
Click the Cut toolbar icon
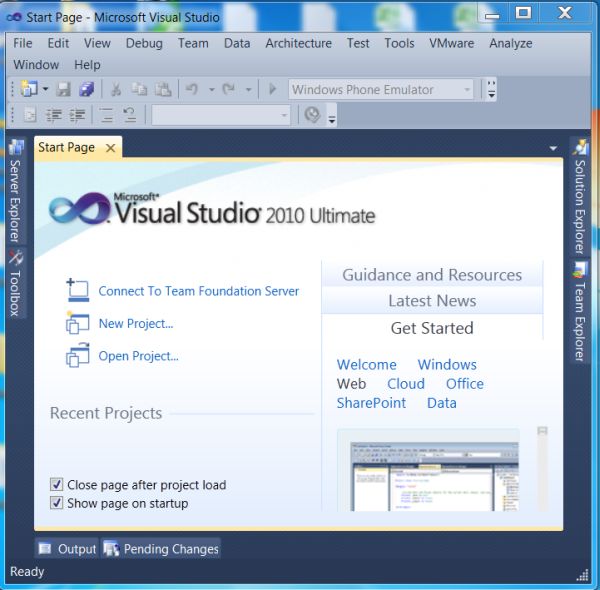point(116,90)
